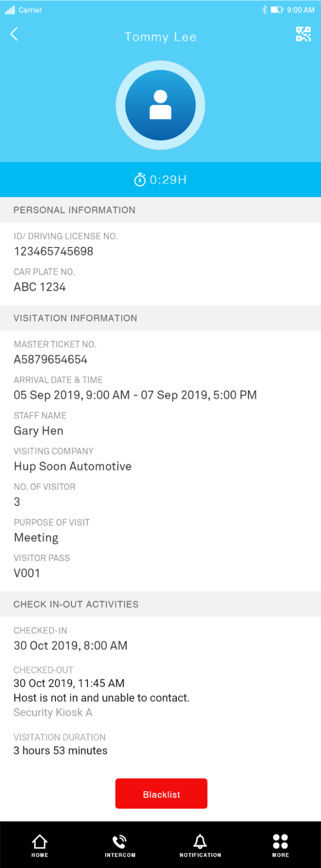Open the QR code scanner icon
Screen dimensions: 321x868
303,34
